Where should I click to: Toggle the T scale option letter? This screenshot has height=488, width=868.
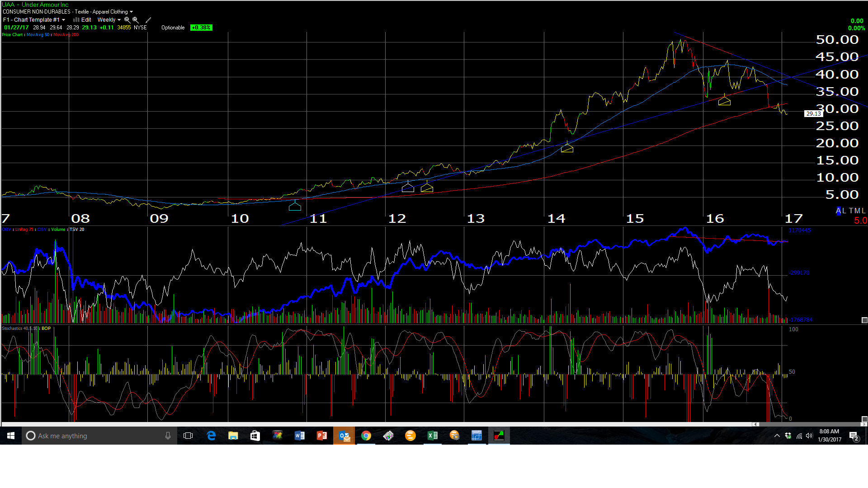click(x=851, y=211)
